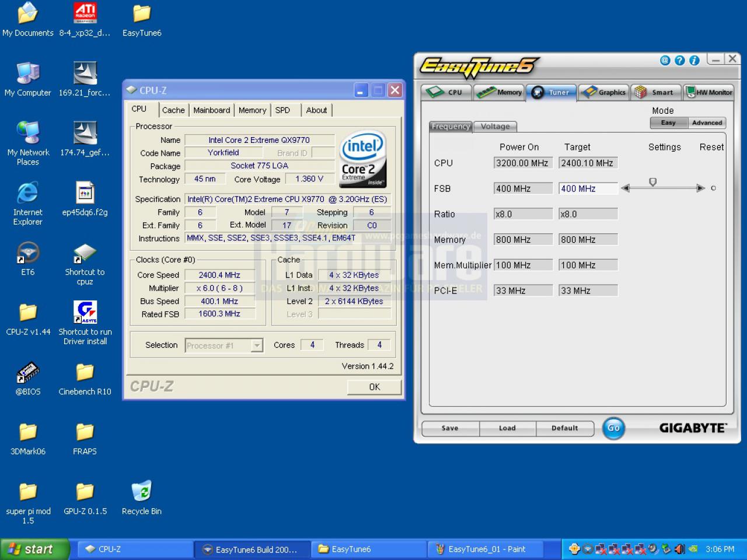Viewport: 747px width, 560px height.
Task: Click the FSB target 400 MHz field
Action: pos(588,188)
